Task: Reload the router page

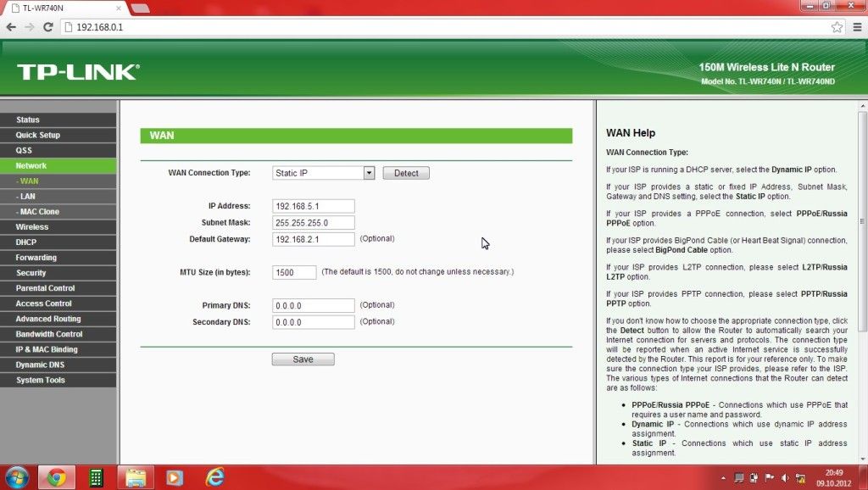Action: tap(48, 26)
